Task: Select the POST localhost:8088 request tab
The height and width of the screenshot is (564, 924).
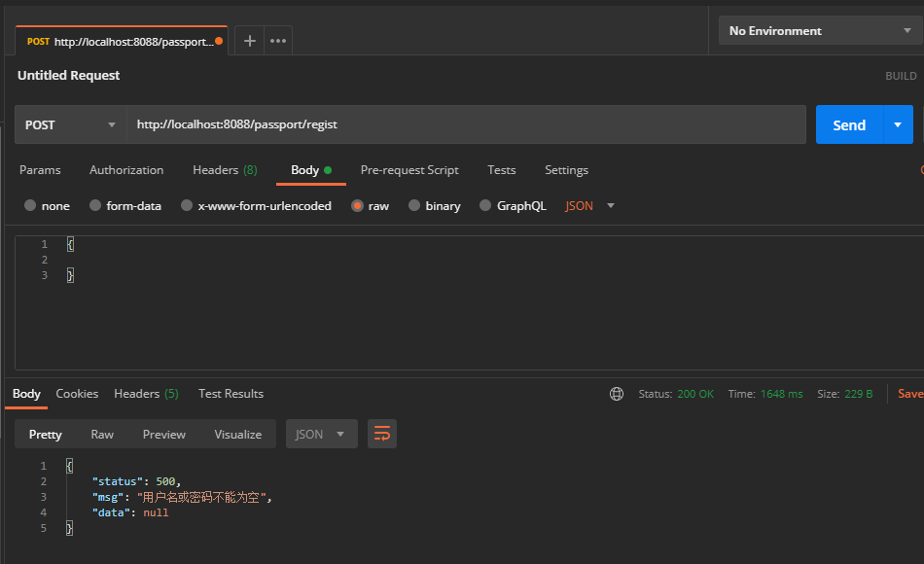Action: tap(121, 41)
